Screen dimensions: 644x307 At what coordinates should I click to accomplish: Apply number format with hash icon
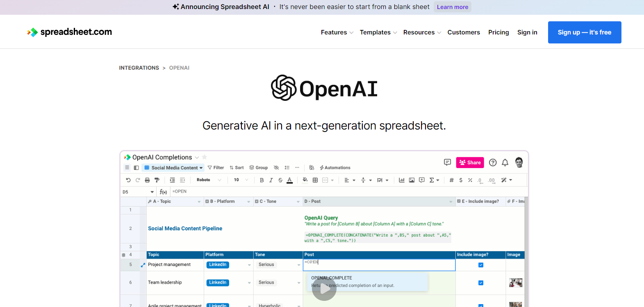point(451,180)
